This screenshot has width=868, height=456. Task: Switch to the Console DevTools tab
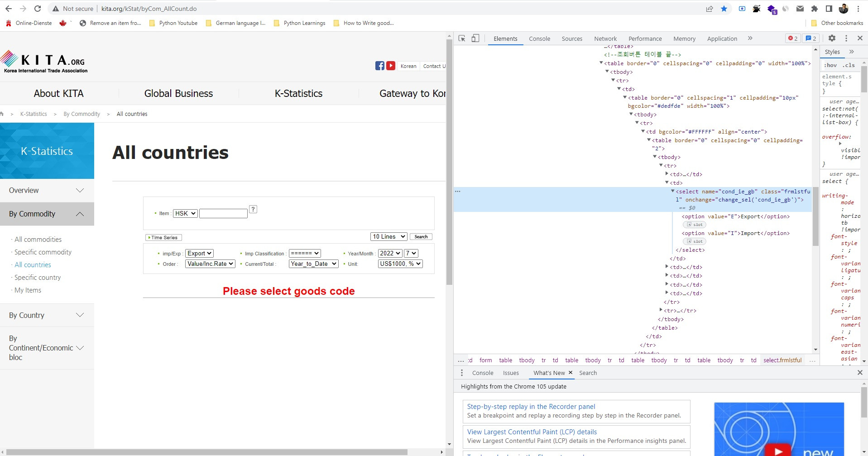[x=539, y=38]
